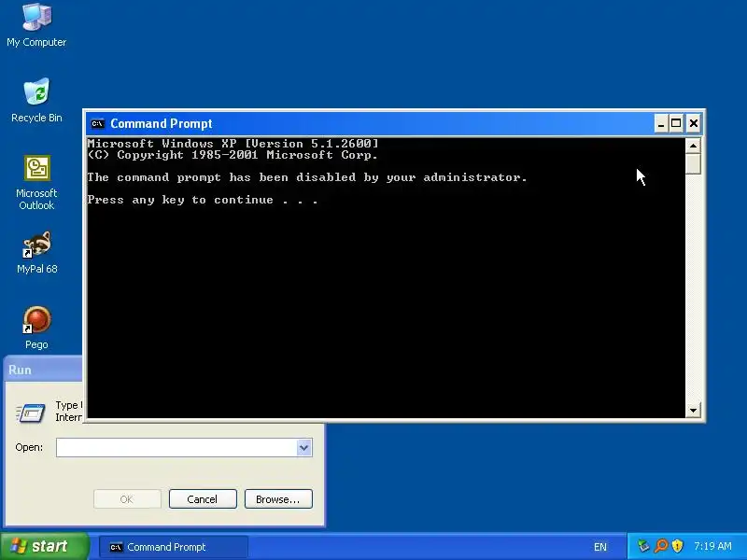Open the Start menu

click(44, 546)
